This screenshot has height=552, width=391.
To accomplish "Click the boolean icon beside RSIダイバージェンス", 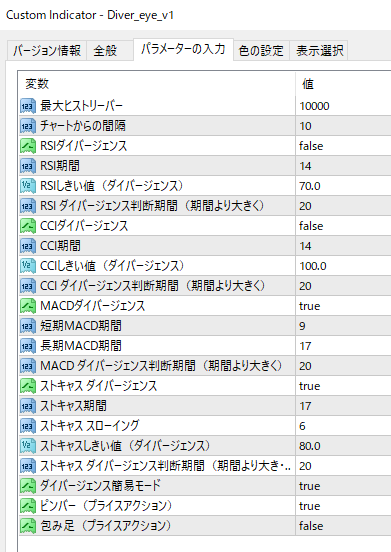I will [x=28, y=146].
